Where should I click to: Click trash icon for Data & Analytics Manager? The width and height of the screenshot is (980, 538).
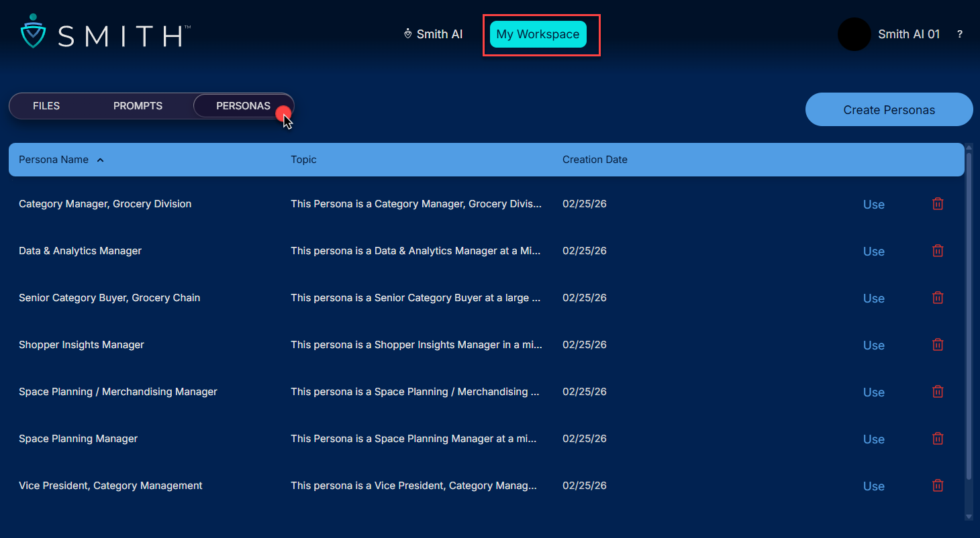pos(938,251)
